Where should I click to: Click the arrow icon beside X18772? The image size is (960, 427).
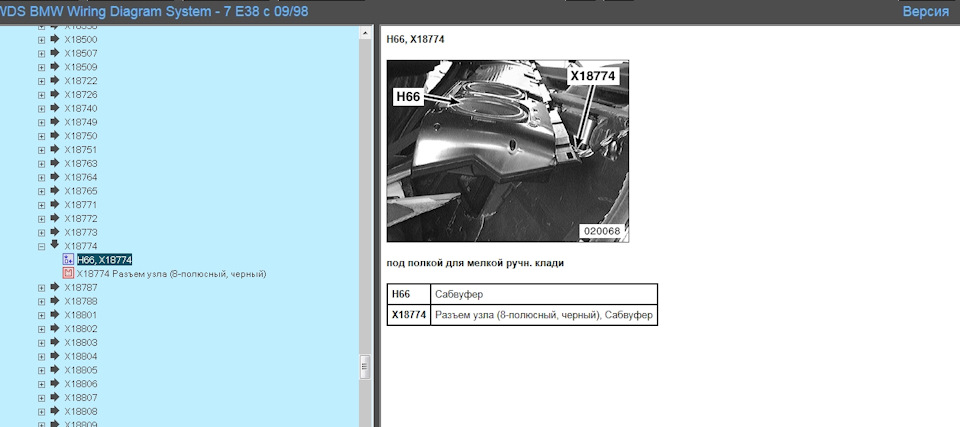click(x=54, y=218)
